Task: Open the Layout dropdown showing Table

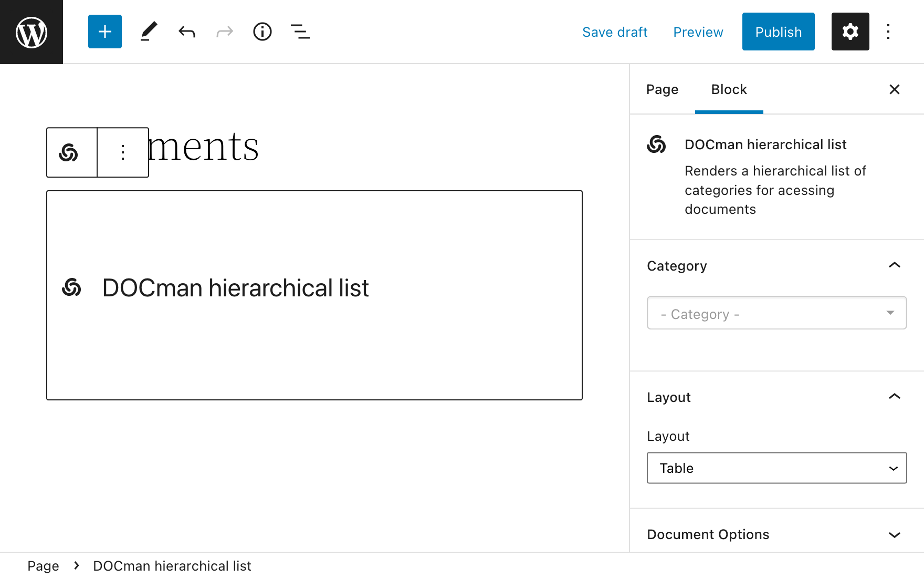Action: click(777, 468)
